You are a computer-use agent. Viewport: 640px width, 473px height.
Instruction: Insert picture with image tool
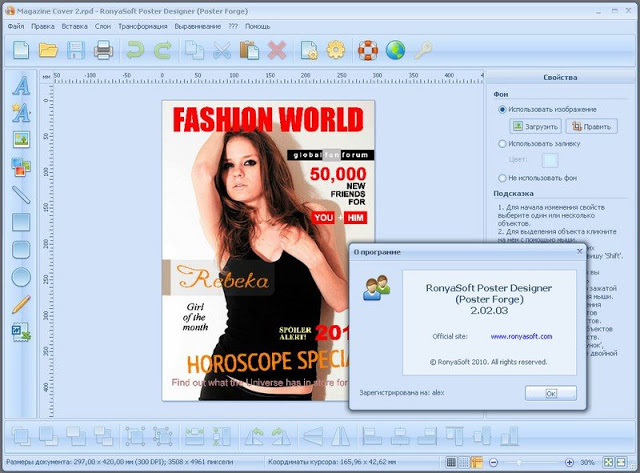(x=21, y=140)
